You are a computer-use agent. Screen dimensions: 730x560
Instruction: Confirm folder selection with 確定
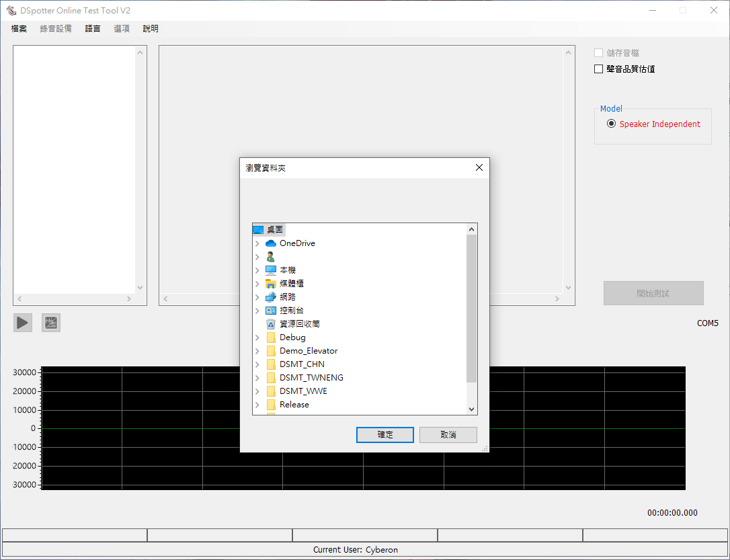[385, 435]
